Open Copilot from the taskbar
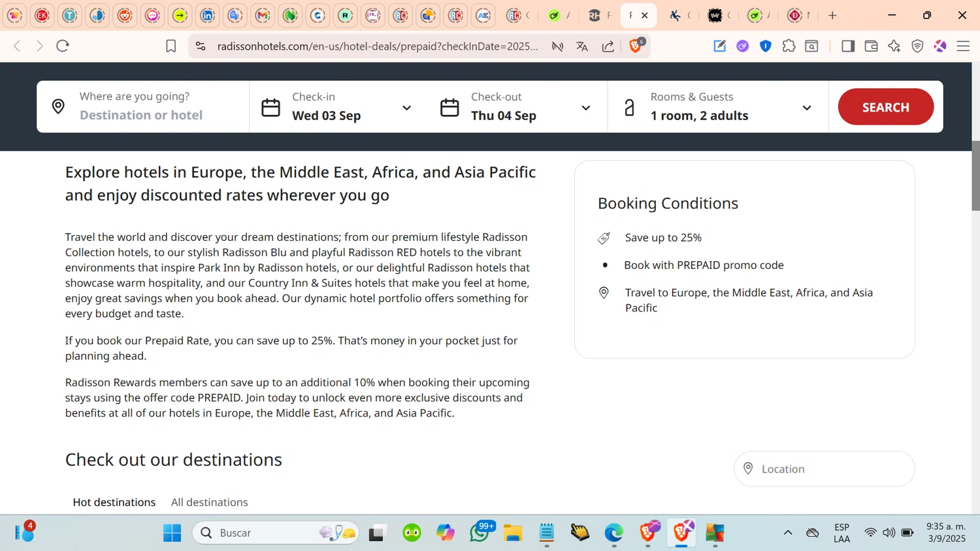 pyautogui.click(x=446, y=533)
